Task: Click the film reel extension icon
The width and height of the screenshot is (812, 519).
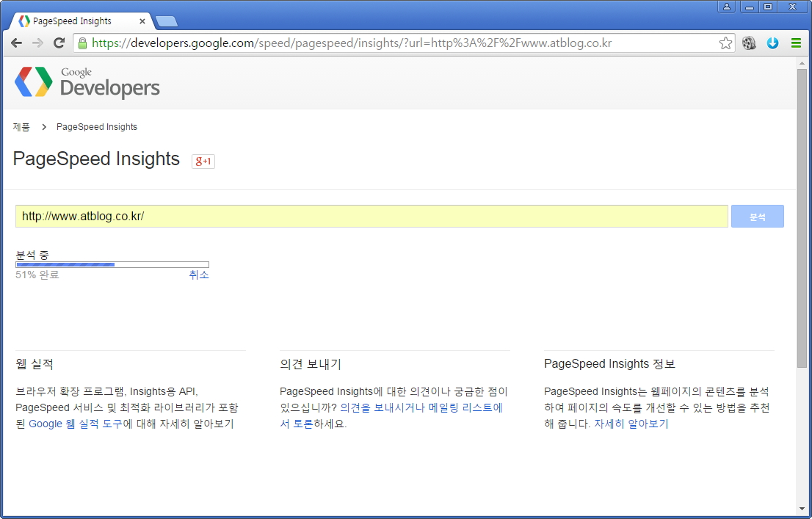Action: (749, 43)
